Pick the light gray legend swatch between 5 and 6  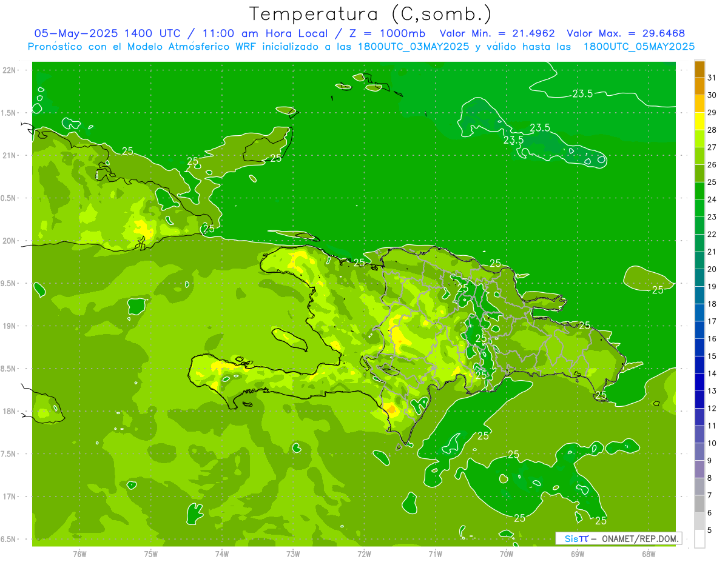pyautogui.click(x=699, y=521)
